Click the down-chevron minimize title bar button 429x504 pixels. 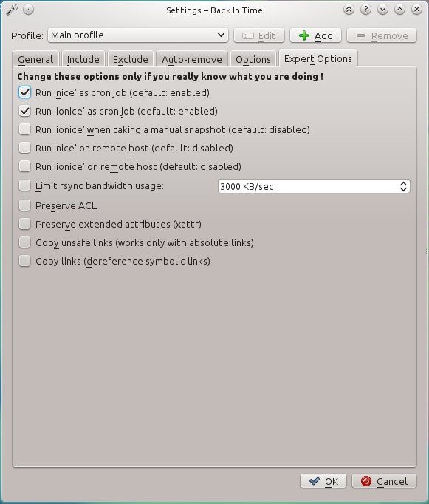pos(382,10)
